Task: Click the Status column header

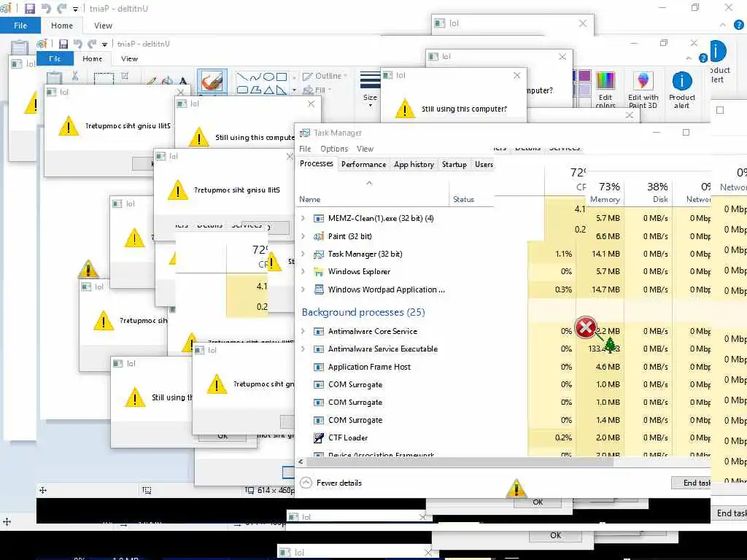Action: point(472,192)
